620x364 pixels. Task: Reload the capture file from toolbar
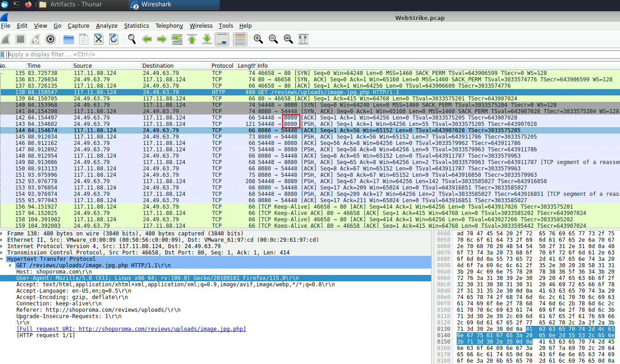(x=113, y=40)
